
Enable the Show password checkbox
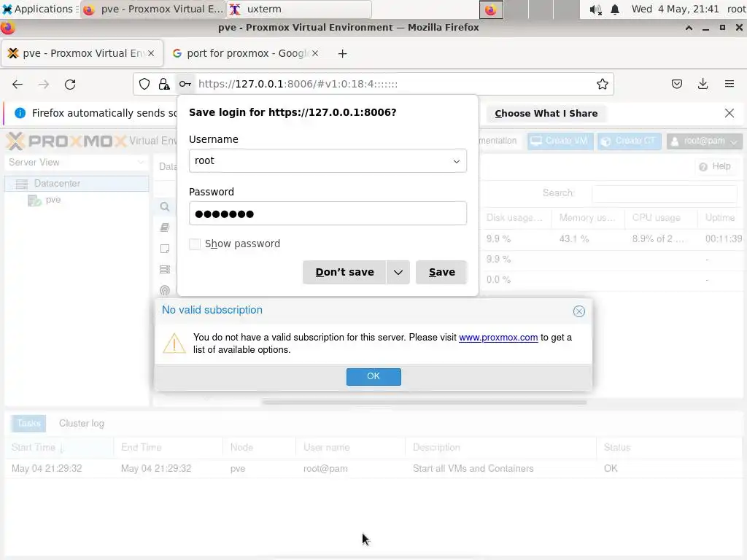pos(194,244)
